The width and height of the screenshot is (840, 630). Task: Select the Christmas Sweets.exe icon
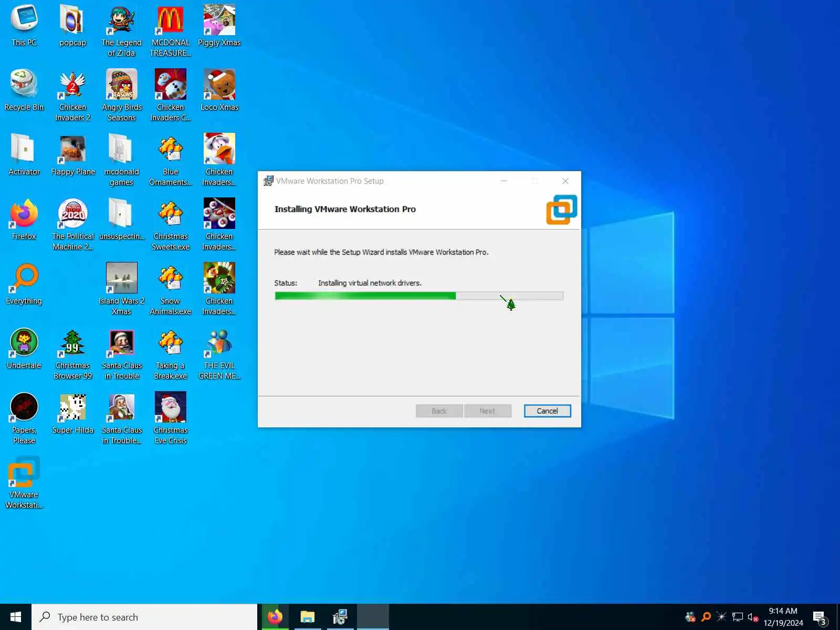click(170, 225)
